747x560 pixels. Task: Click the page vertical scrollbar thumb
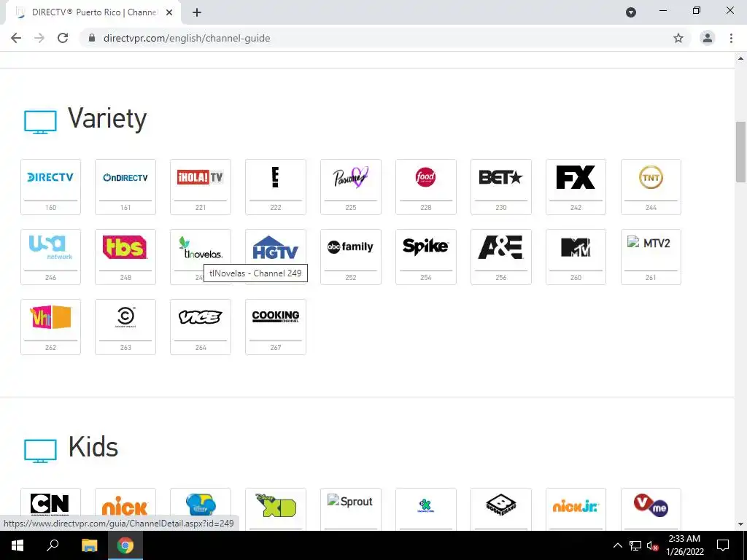[740, 152]
